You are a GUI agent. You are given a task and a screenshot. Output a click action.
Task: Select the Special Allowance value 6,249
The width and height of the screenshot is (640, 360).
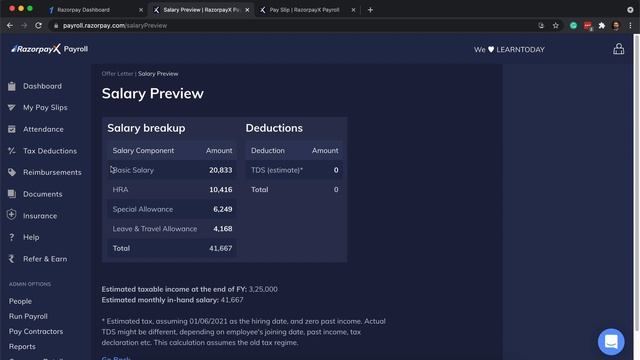[222, 209]
